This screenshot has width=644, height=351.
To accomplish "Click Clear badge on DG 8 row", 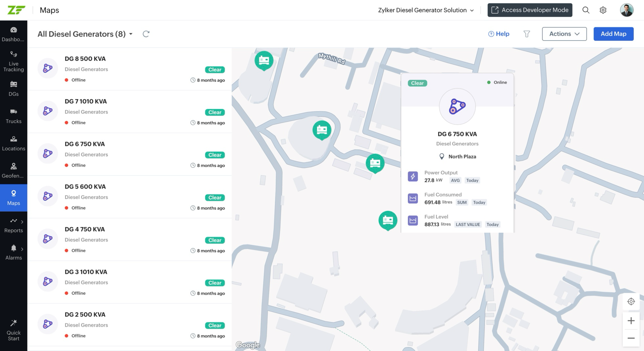I will coord(215,70).
